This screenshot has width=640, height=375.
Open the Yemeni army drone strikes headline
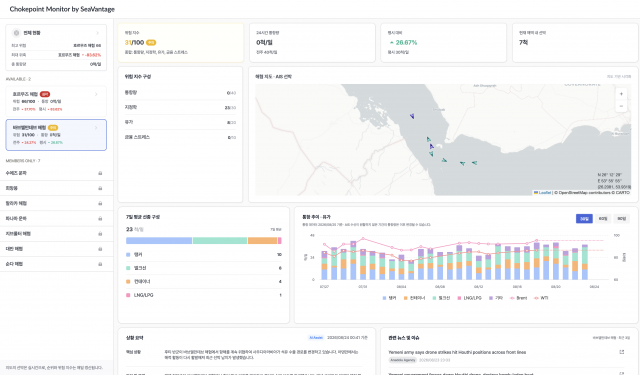[x=457, y=352]
